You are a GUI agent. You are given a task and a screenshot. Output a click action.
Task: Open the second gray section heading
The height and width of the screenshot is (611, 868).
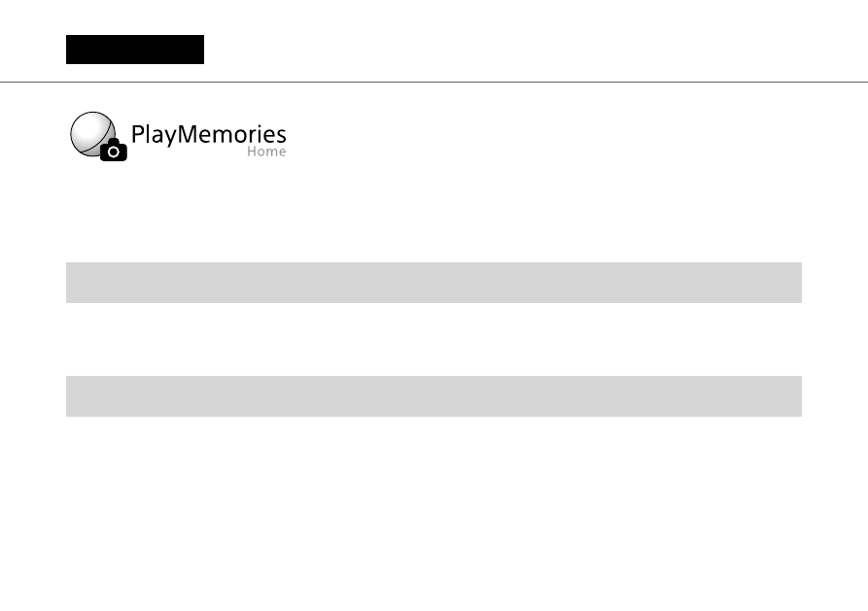[x=434, y=395]
